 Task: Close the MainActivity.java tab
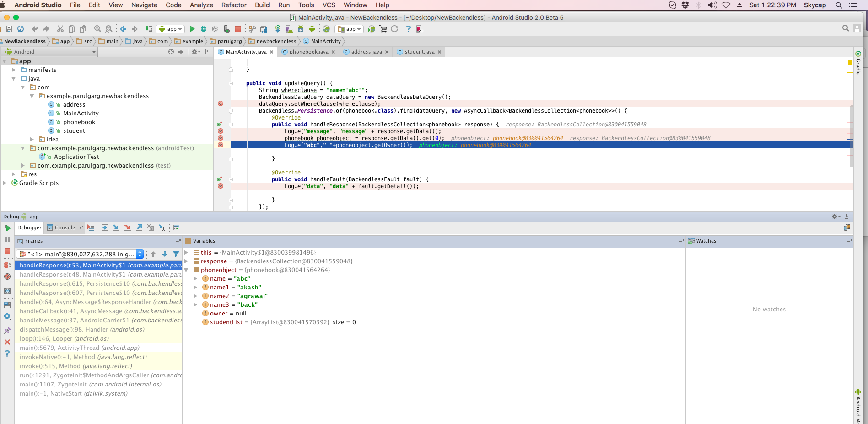(x=271, y=52)
